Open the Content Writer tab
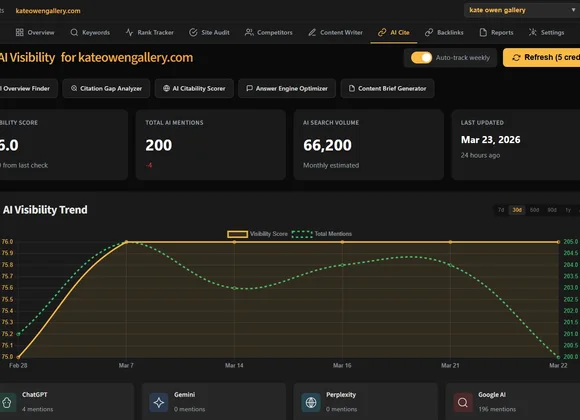The image size is (580, 420). click(x=335, y=33)
